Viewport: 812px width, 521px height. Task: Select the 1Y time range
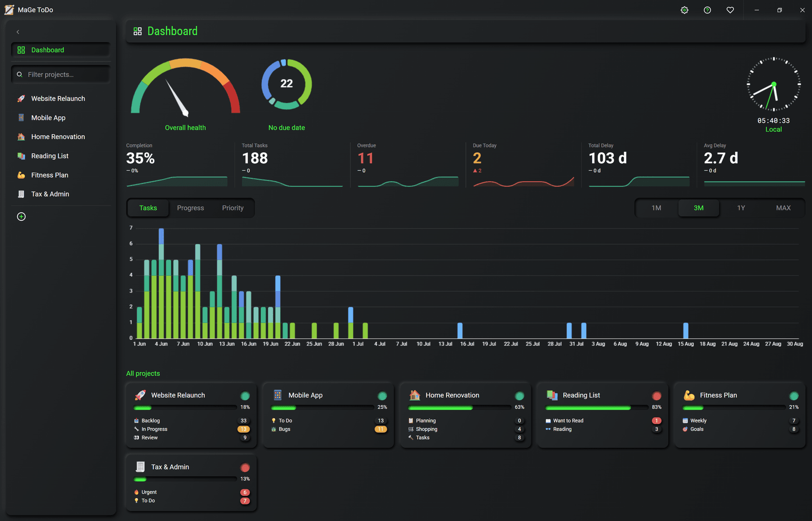[741, 208]
